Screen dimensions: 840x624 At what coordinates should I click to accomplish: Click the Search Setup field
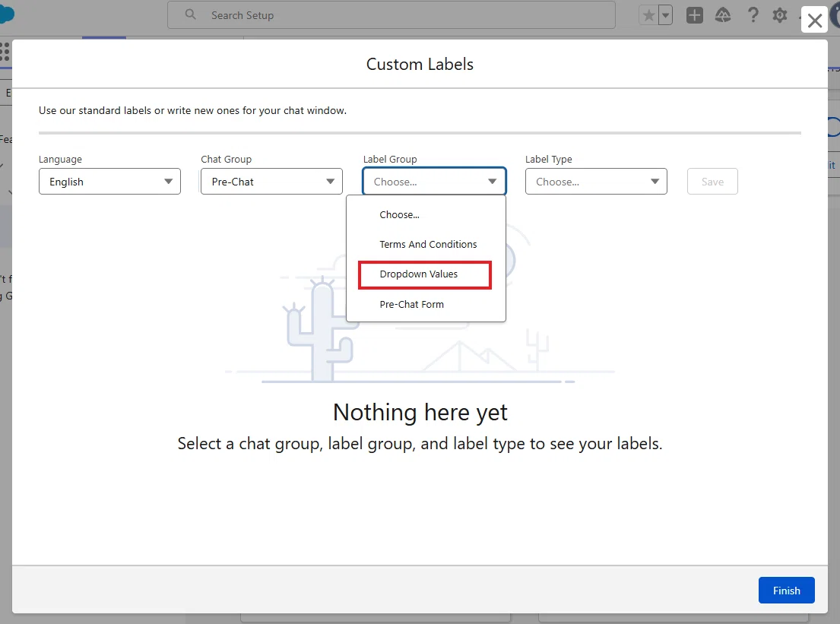(x=391, y=15)
